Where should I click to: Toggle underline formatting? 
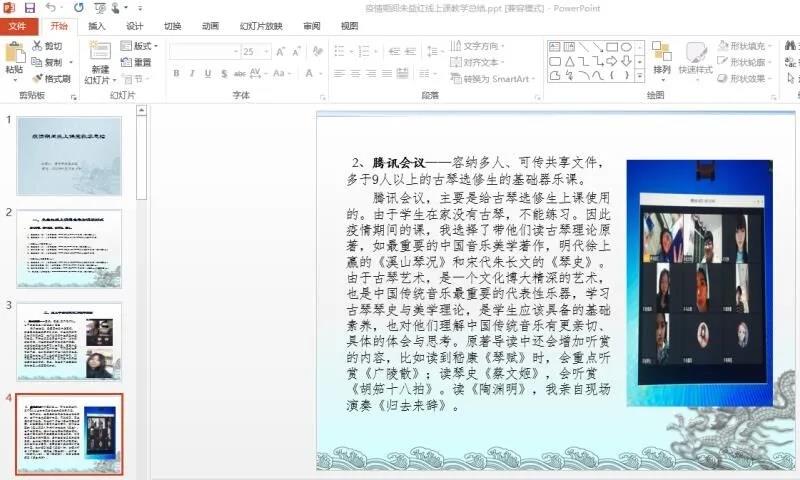click(x=207, y=73)
